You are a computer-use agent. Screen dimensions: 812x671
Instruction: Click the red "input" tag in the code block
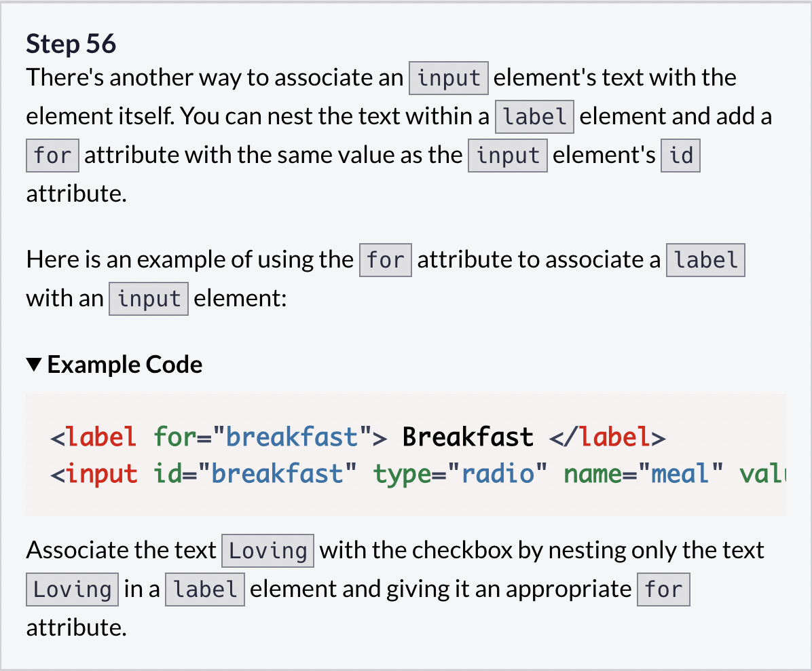pyautogui.click(x=101, y=474)
